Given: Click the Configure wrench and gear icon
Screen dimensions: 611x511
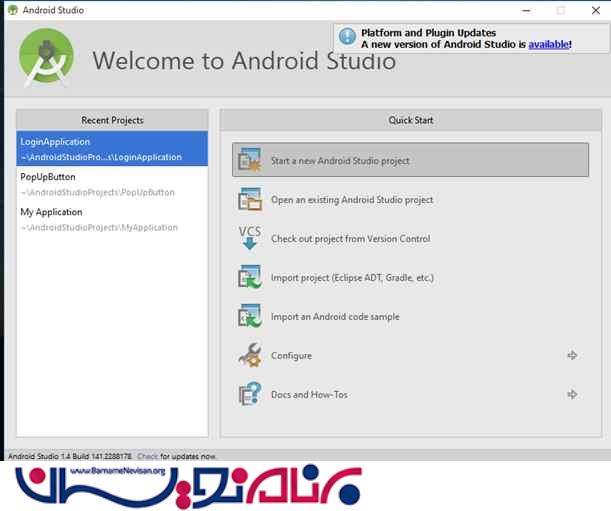Looking at the screenshot, I should (x=249, y=355).
